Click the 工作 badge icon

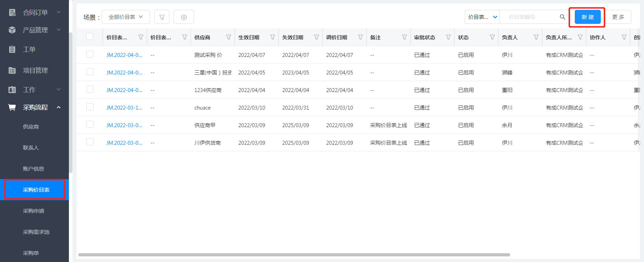[12, 90]
